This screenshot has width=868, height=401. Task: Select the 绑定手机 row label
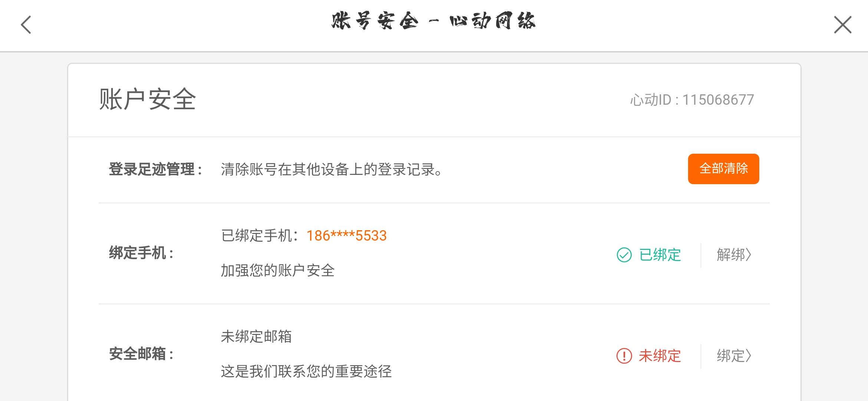(x=141, y=253)
